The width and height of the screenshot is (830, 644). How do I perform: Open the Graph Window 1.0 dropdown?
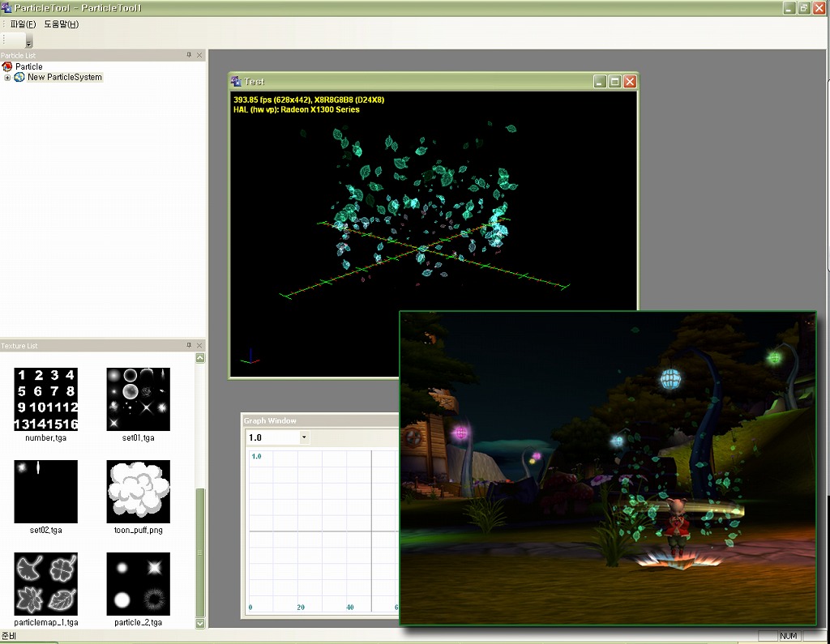point(304,437)
